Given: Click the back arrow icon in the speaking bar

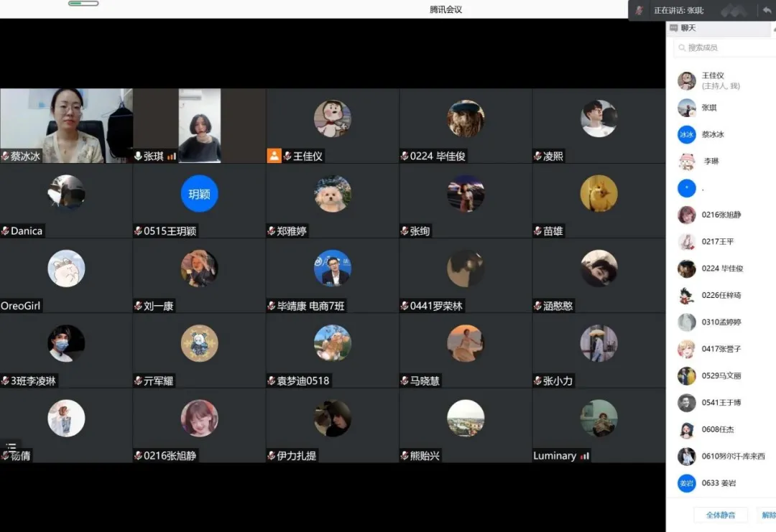Looking at the screenshot, I should (767, 10).
